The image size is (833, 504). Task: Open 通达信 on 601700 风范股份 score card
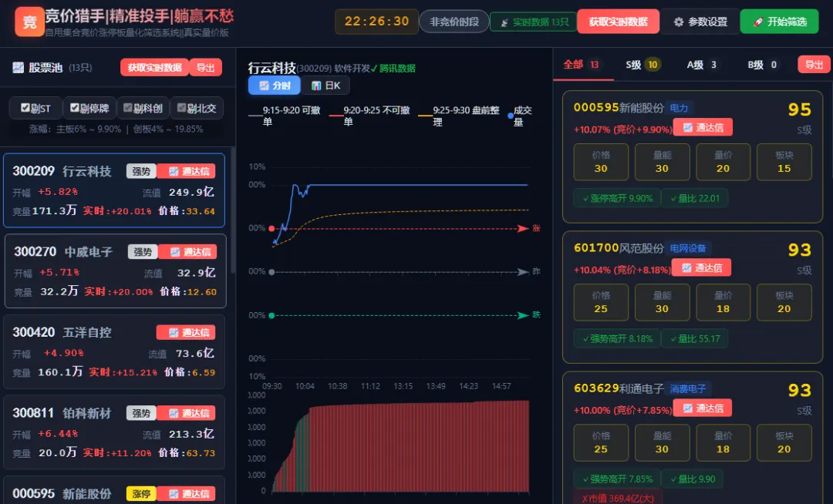702,268
